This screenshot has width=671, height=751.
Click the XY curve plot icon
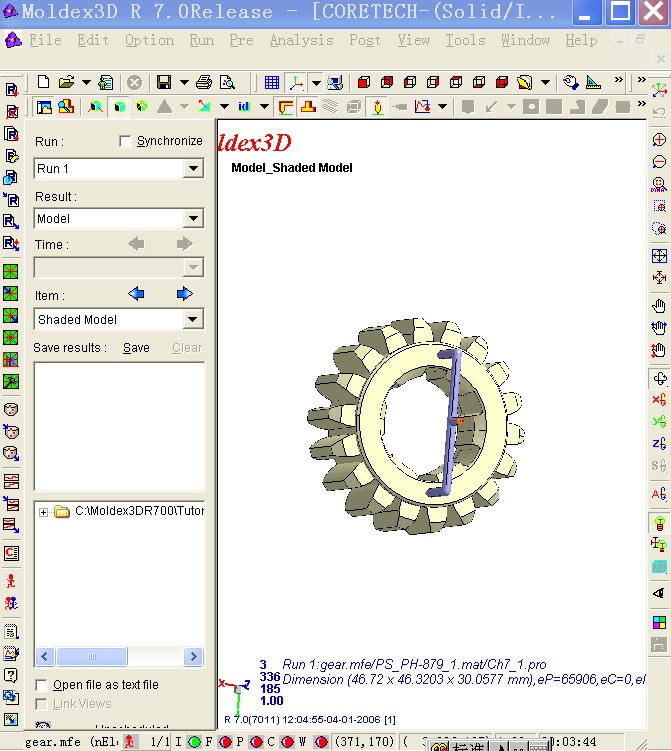(x=422, y=106)
